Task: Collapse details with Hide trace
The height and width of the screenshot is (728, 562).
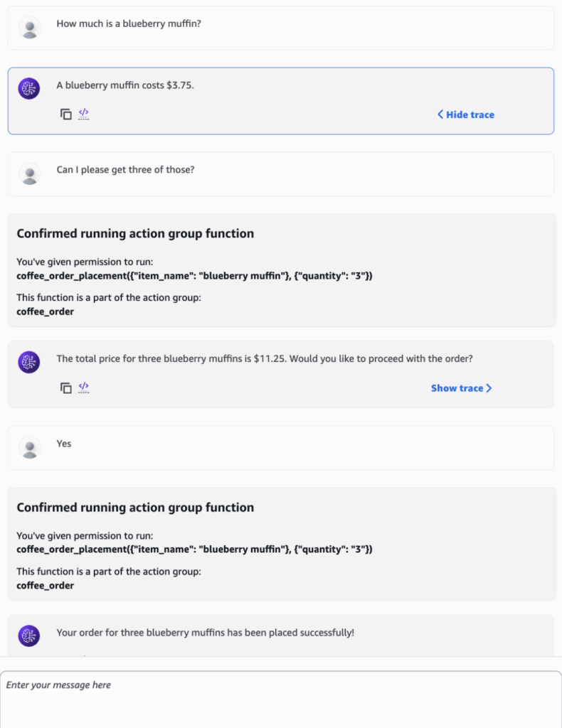Action: (x=466, y=114)
